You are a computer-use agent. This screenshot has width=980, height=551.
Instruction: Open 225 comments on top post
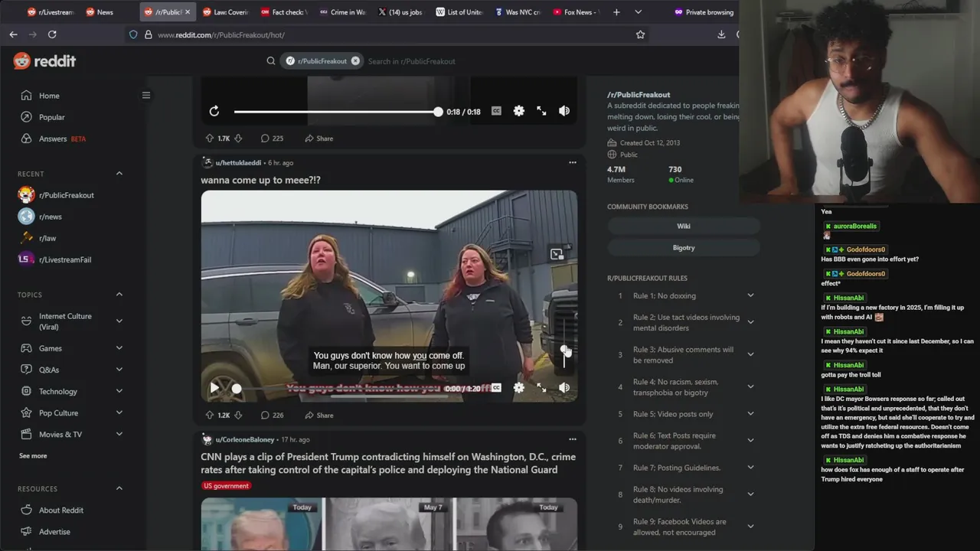tap(272, 139)
